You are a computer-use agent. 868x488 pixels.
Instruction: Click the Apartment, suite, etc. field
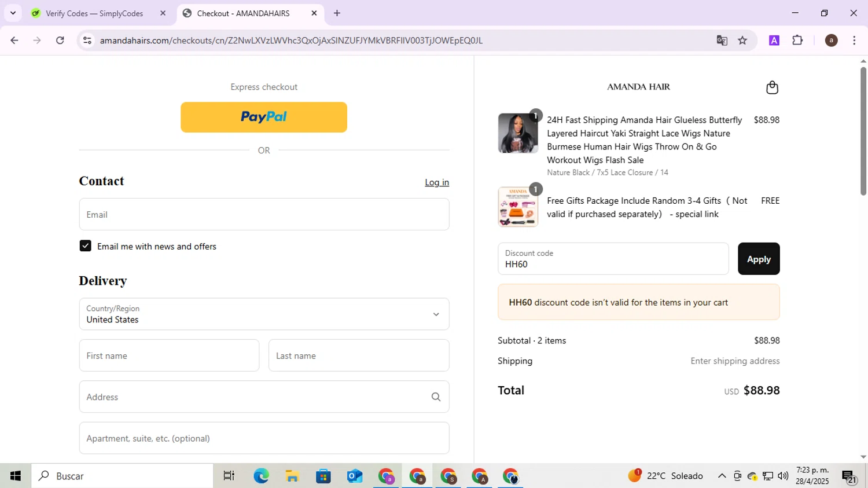264,438
